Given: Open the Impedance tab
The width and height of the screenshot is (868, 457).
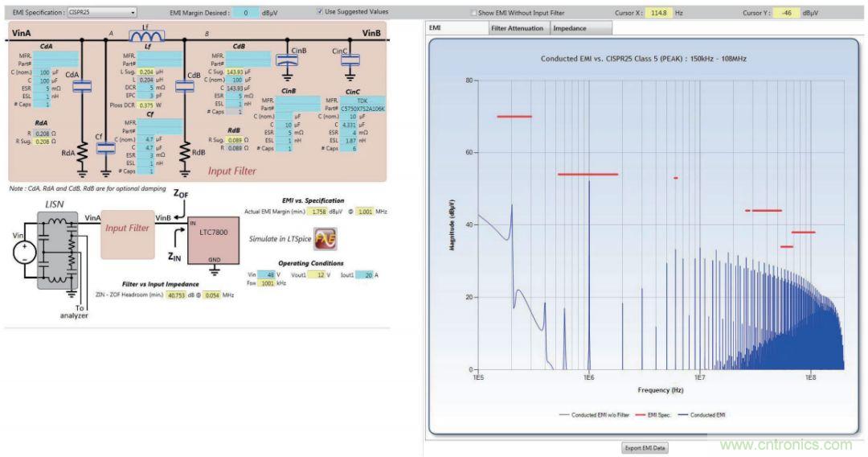Looking at the screenshot, I should click(570, 28).
